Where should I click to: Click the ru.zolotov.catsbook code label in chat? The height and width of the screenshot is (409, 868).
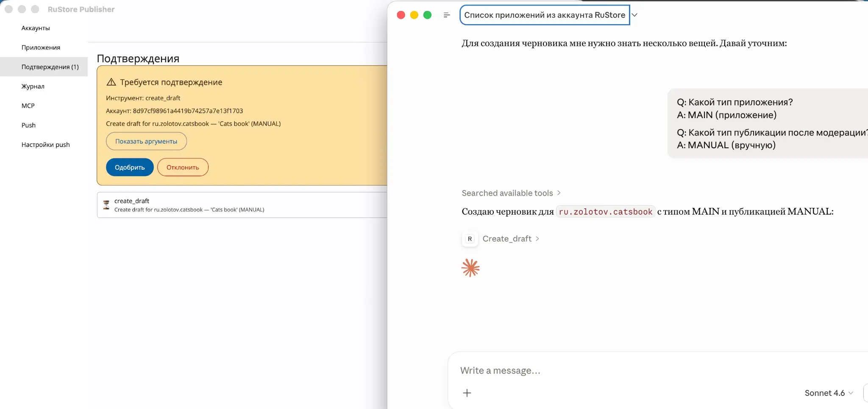coord(605,212)
